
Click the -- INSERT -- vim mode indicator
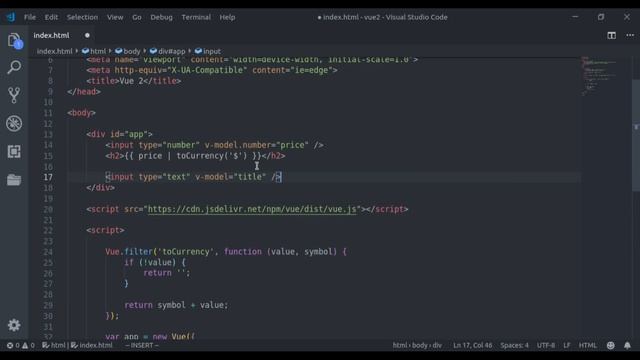click(142, 345)
